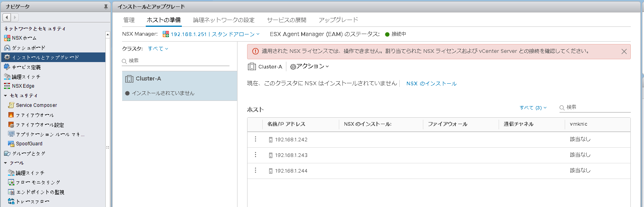
Task: Select Install and Upgrade gear icon
Action: pyautogui.click(x=7, y=57)
